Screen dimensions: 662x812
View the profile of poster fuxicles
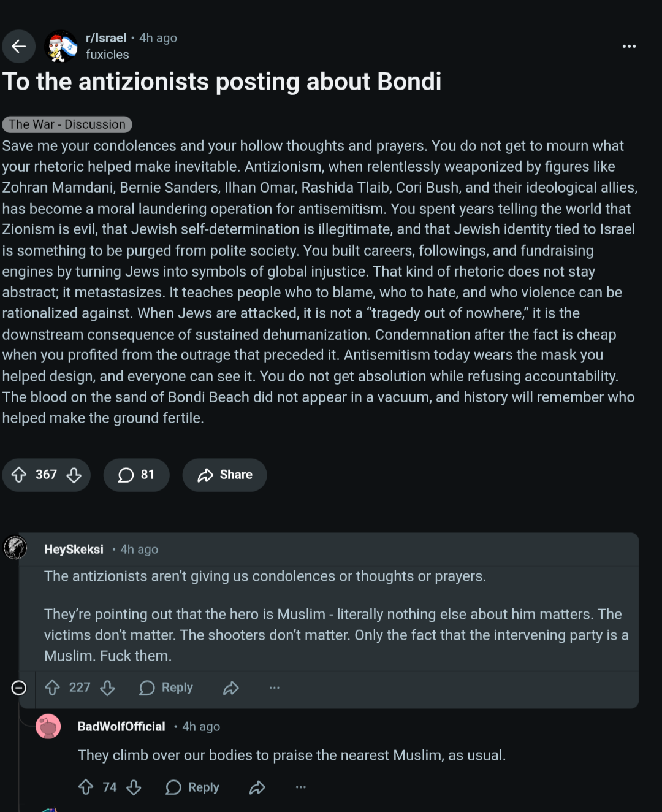pyautogui.click(x=107, y=55)
